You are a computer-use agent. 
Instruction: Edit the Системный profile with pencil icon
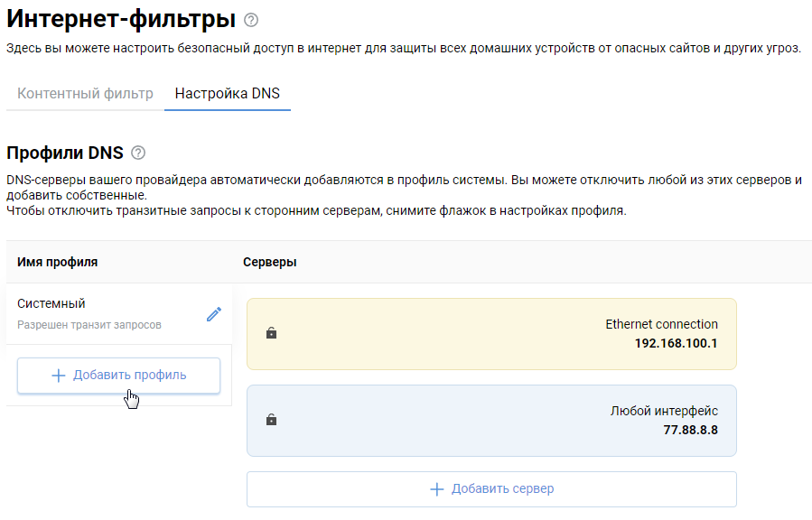[x=214, y=314]
